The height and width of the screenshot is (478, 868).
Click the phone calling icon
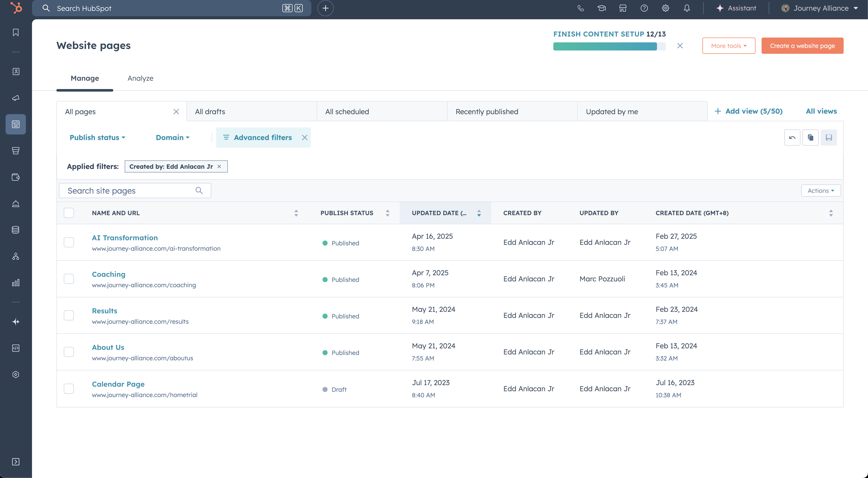[580, 8]
